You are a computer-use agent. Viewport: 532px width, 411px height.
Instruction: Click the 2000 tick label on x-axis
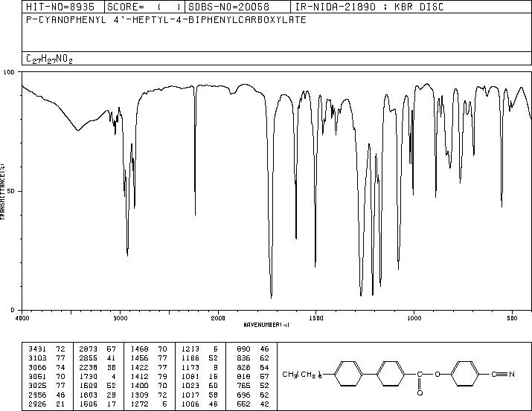pos(218,318)
